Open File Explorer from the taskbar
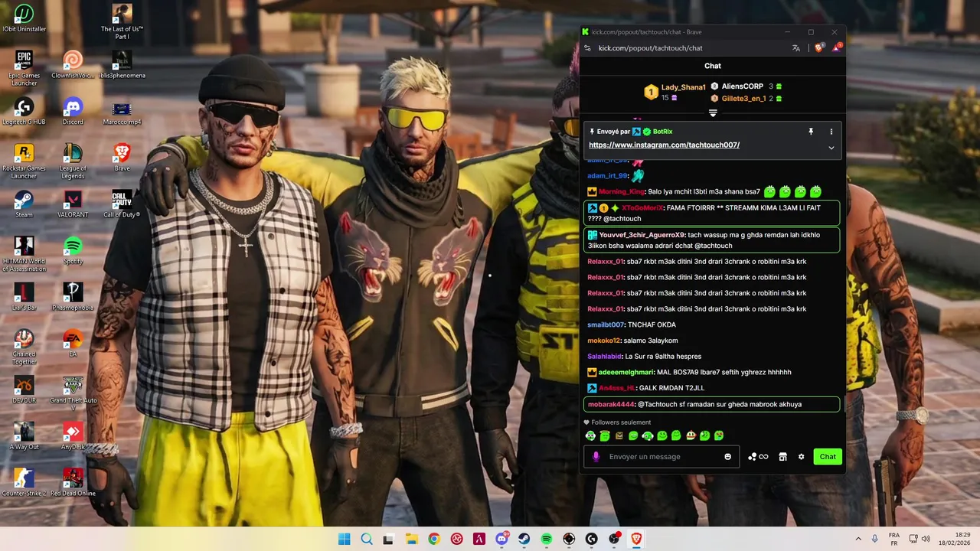Viewport: 980px width, 551px height. tap(411, 539)
